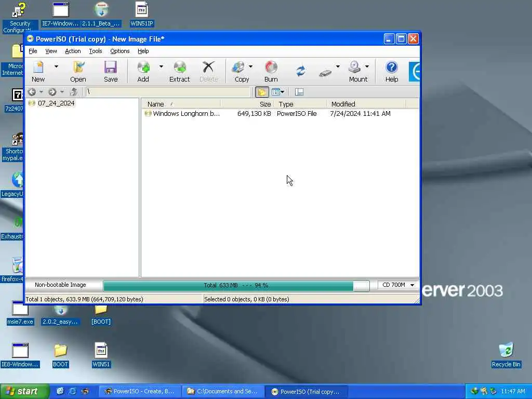Viewport: 532px width, 399px height.
Task: Select the IE8-Windows installer desktop icon
Action: pyautogui.click(x=20, y=355)
